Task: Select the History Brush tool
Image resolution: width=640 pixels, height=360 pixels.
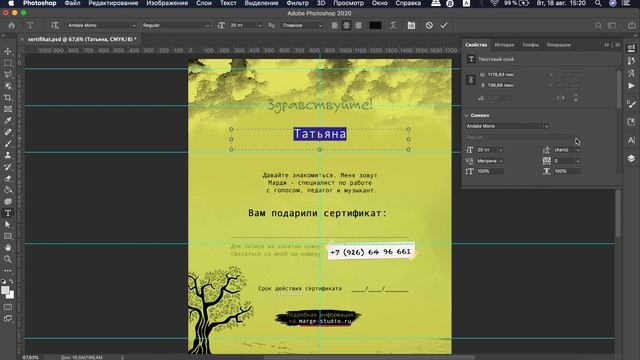Action: click(x=8, y=167)
